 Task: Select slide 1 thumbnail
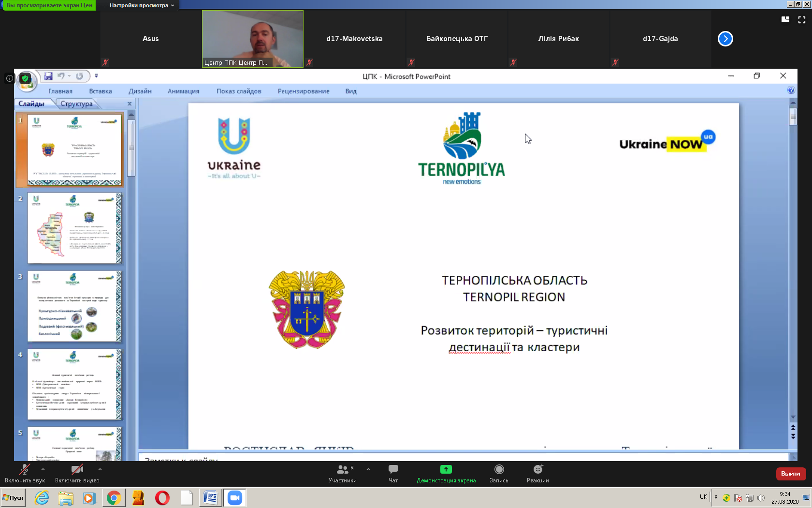(74, 150)
